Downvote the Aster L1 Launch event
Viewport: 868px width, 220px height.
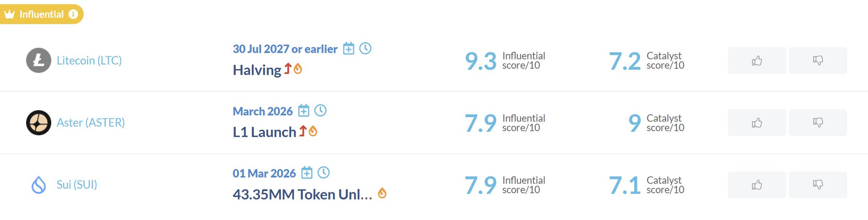point(818,123)
